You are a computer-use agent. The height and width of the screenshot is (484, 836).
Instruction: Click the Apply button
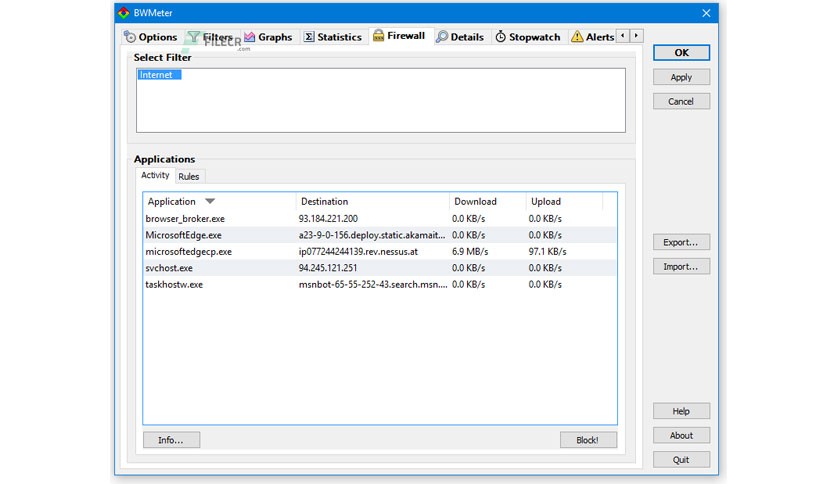[681, 77]
